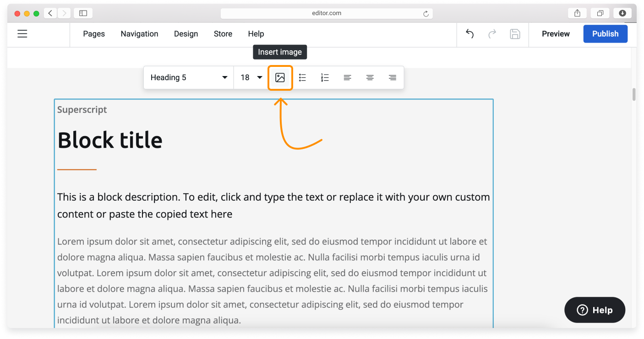This screenshot has width=644, height=339.
Task: Click the block description paragraph
Action: [x=273, y=206]
